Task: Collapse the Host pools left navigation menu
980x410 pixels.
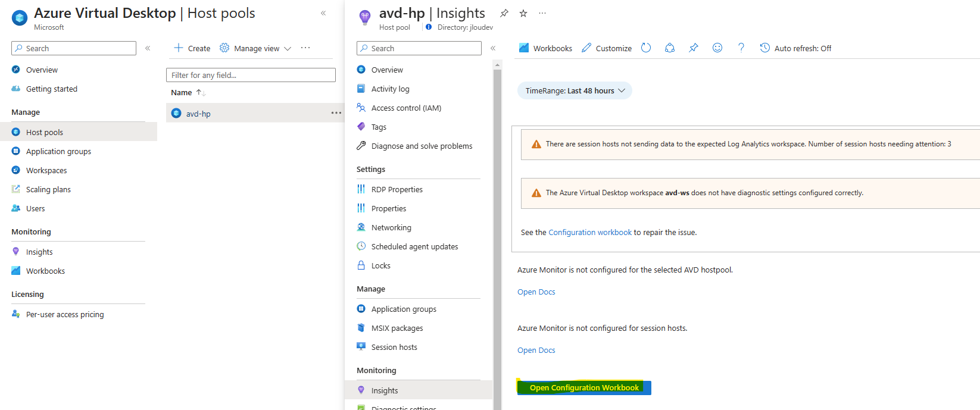Action: (x=148, y=48)
